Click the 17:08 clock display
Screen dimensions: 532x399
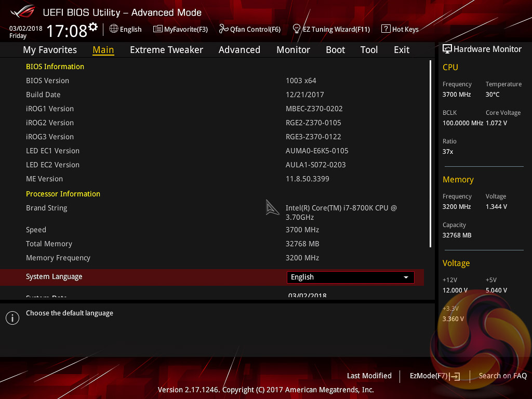click(x=67, y=31)
